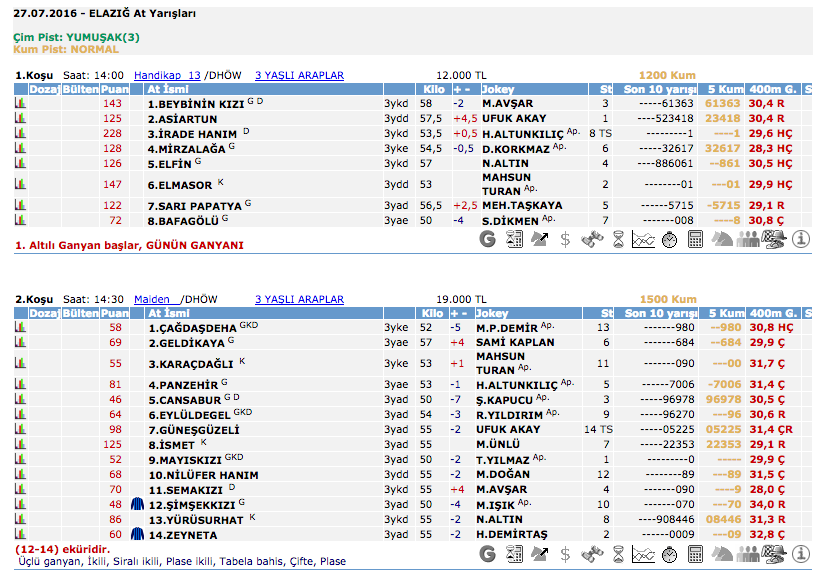The height and width of the screenshot is (588, 832).
Task: Click 3 YAŞLI ARAPLAR link in race 1
Action: (299, 75)
